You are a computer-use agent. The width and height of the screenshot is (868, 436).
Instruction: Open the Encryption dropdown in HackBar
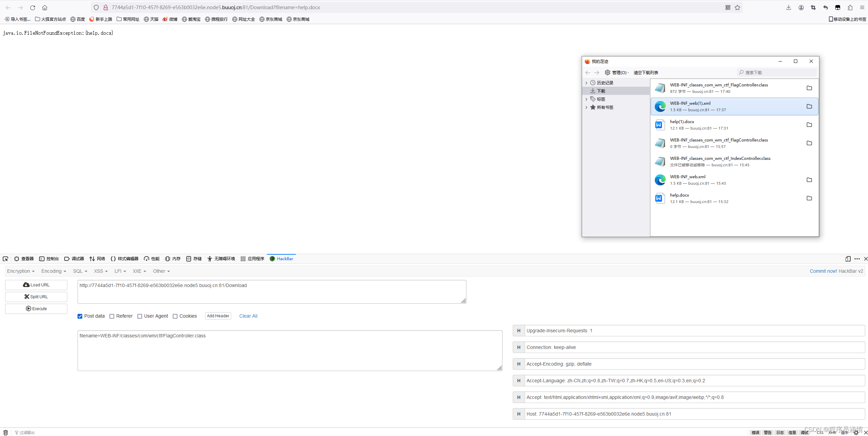click(x=21, y=271)
